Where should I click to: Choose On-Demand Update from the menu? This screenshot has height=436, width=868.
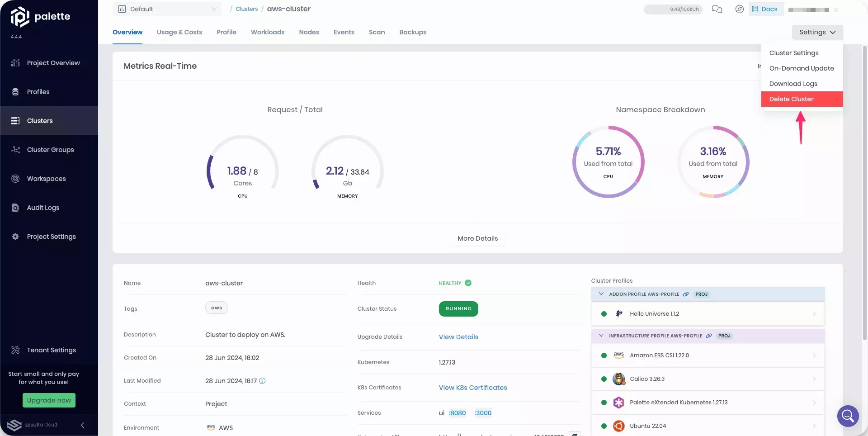802,68
